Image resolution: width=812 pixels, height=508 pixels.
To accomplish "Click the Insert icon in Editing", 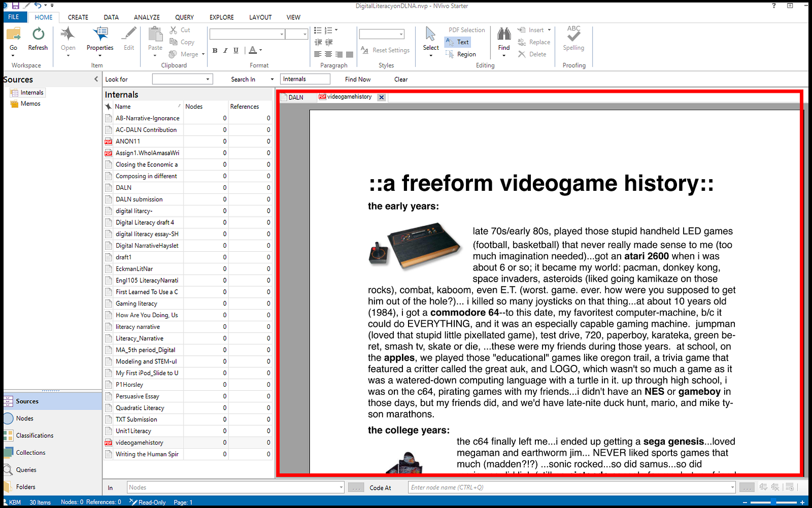I will click(522, 30).
